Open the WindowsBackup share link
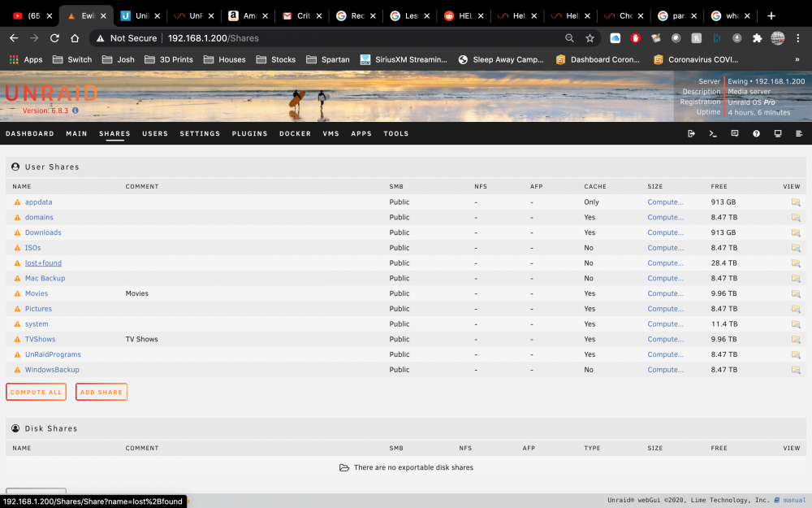 pos(52,370)
